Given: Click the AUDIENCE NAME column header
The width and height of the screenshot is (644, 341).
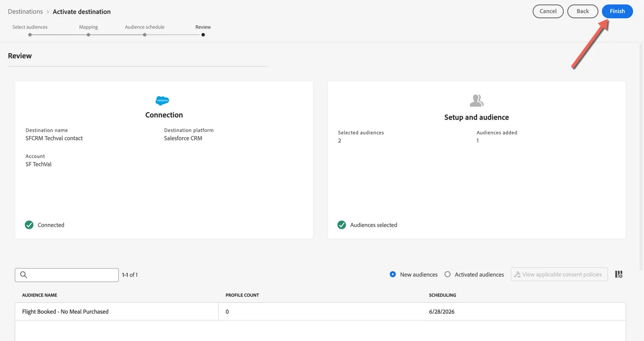Looking at the screenshot, I should pyautogui.click(x=39, y=295).
